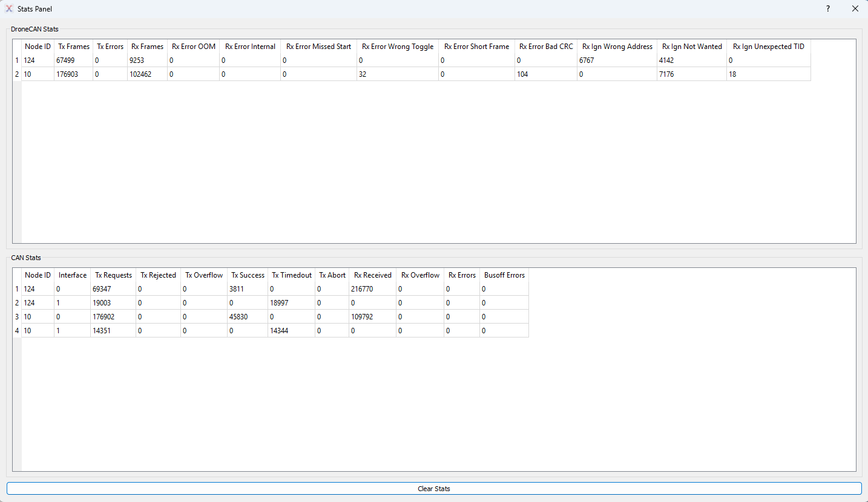Select row 4 header in CAN Stats

coord(17,331)
